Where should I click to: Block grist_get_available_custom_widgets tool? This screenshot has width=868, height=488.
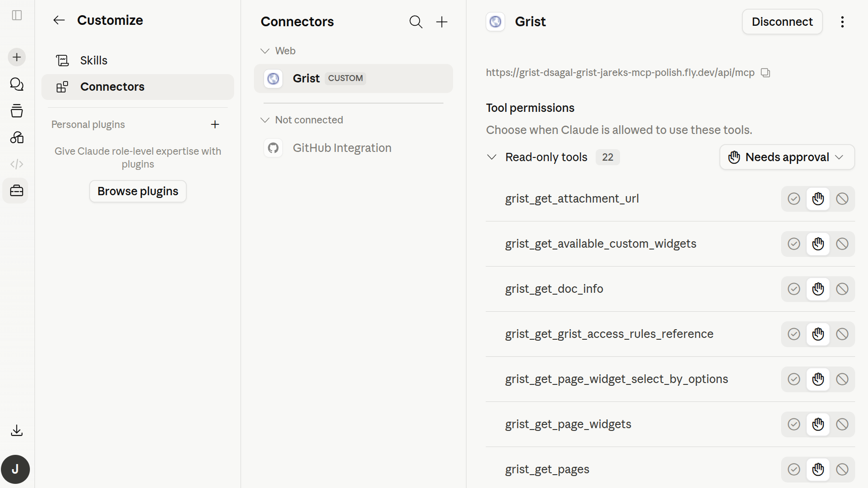click(x=842, y=244)
